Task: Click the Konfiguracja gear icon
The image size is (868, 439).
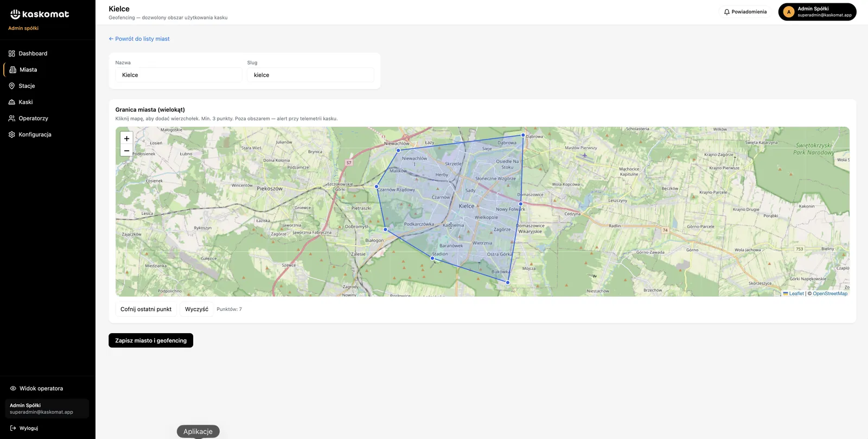Action: coord(12,135)
